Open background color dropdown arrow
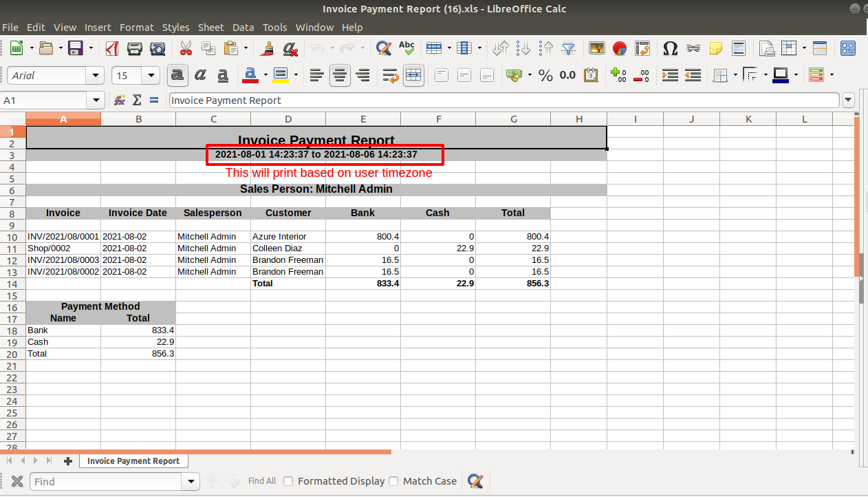The height and width of the screenshot is (497, 868). [x=296, y=75]
